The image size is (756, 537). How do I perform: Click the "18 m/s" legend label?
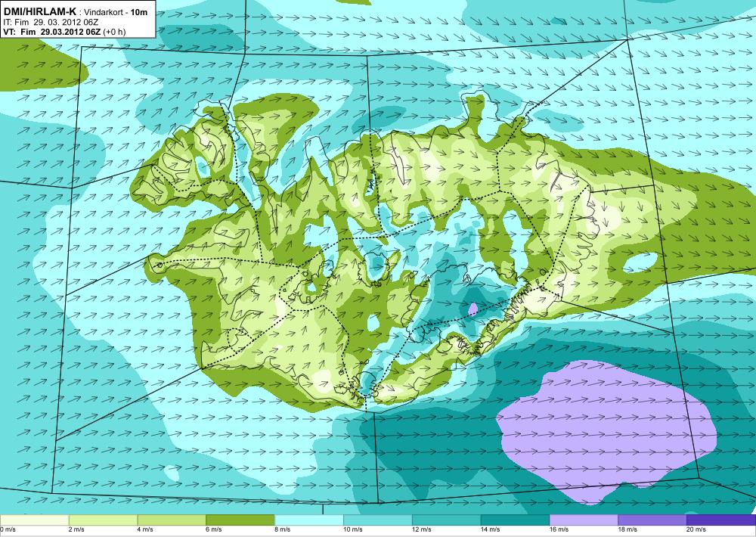627,529
